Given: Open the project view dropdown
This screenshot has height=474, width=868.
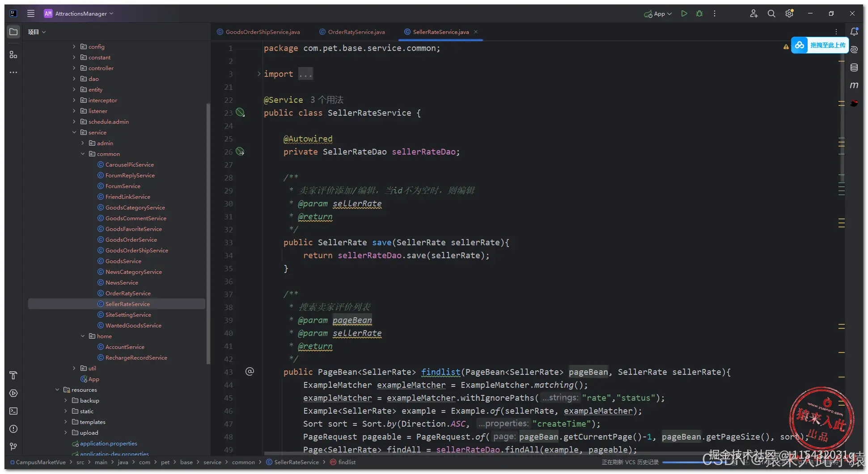Looking at the screenshot, I should click(37, 32).
